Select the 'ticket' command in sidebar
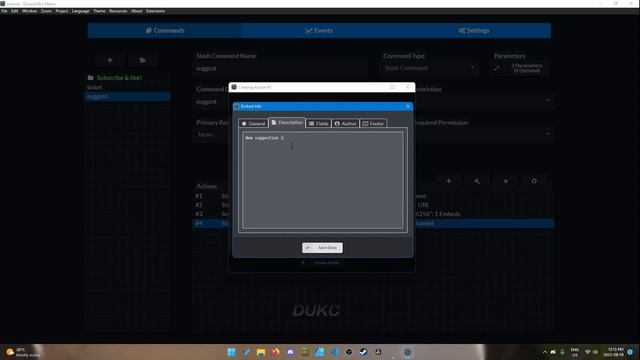This screenshot has width=640, height=360. pos(127,87)
